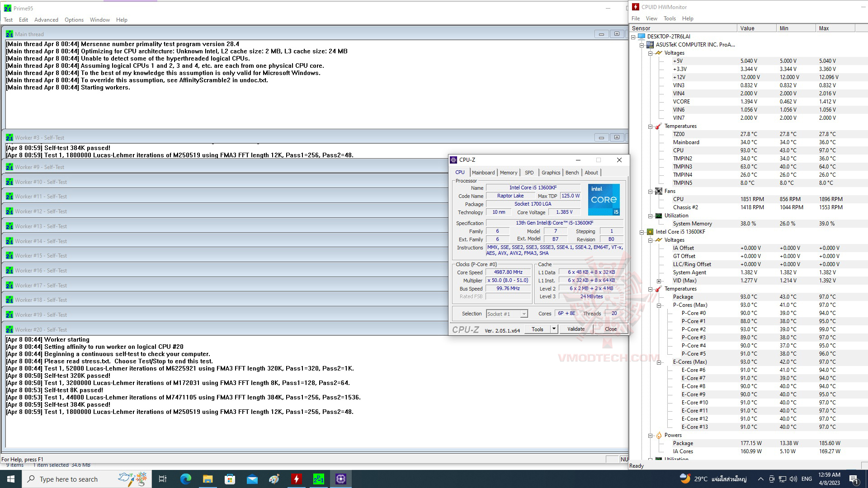Expand the VID (Max) entry
Screen dimensions: 868x488
659,281
